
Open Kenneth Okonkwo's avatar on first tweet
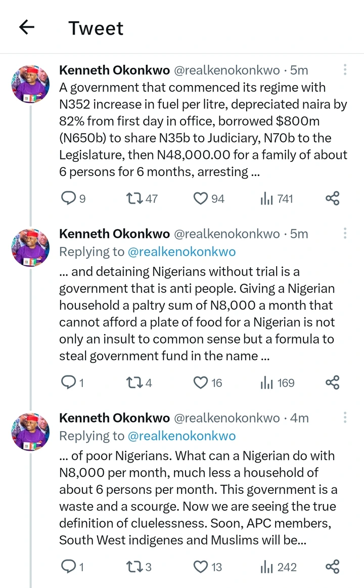pos(31,84)
